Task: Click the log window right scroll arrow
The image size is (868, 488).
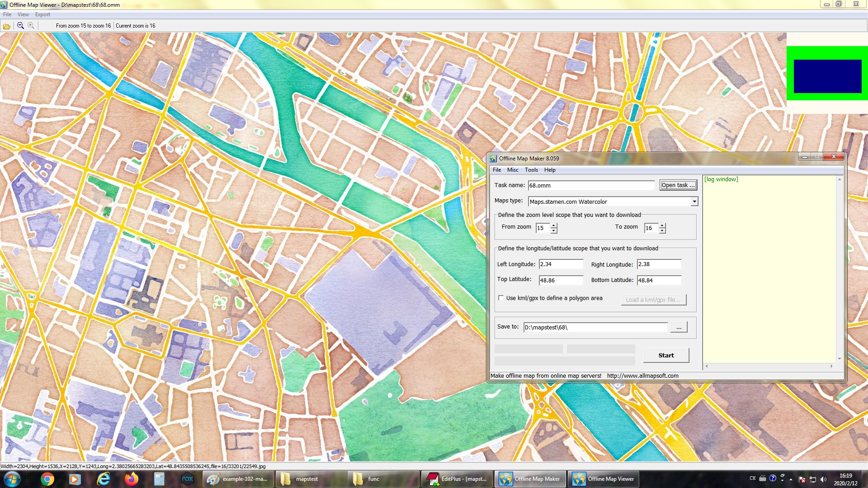Action: click(x=832, y=366)
